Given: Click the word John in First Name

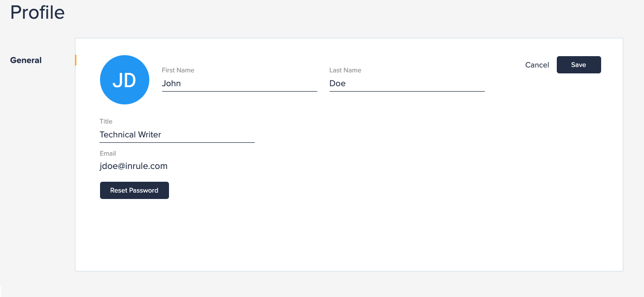Looking at the screenshot, I should [x=171, y=84].
